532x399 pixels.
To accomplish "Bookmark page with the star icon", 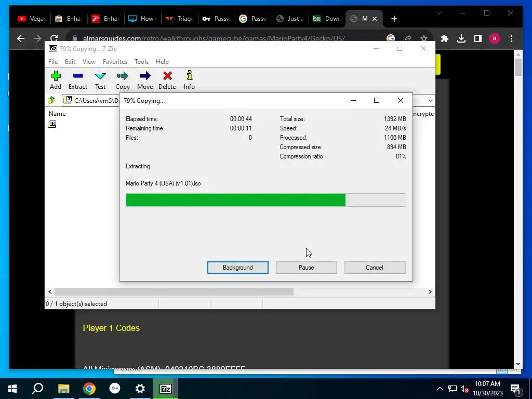I will pos(424,38).
